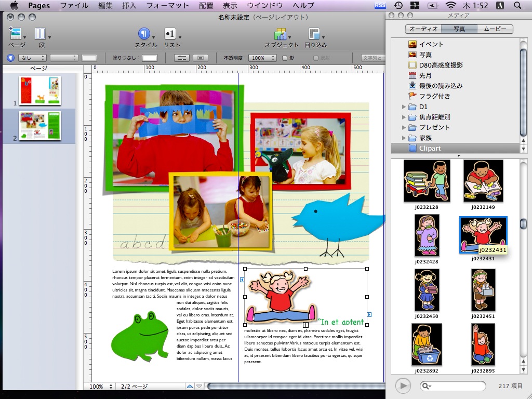Select page 1 thumbnail

pyautogui.click(x=40, y=90)
